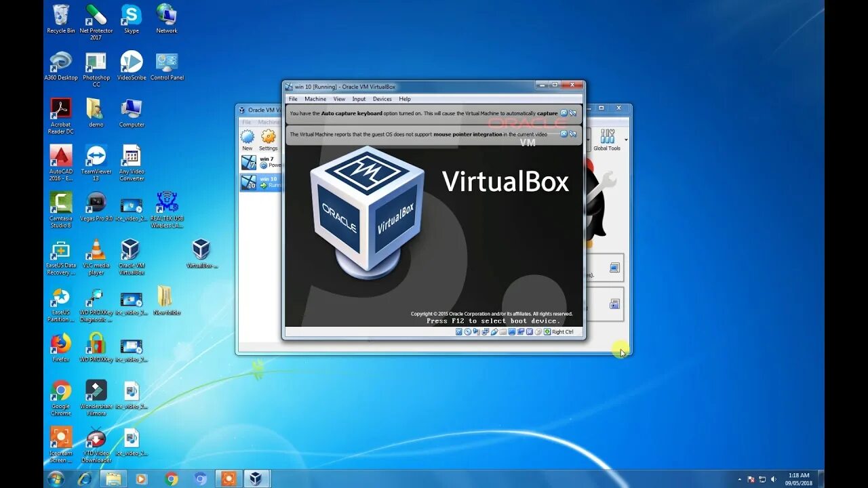Open the Windows Start menu

pos(56,479)
